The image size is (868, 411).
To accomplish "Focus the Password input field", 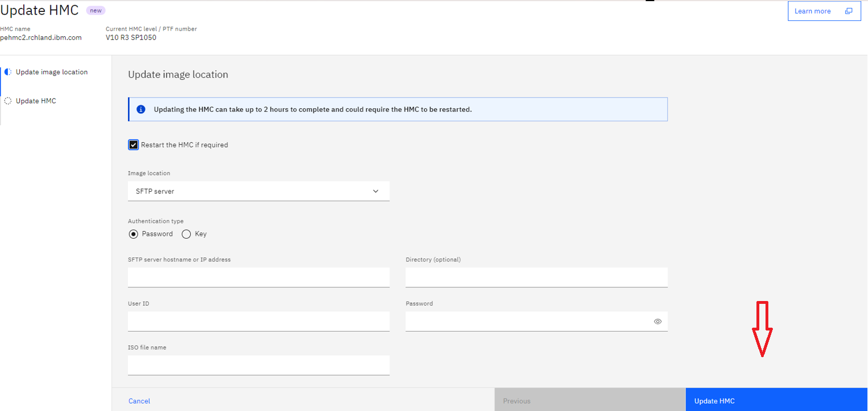I will tap(537, 321).
